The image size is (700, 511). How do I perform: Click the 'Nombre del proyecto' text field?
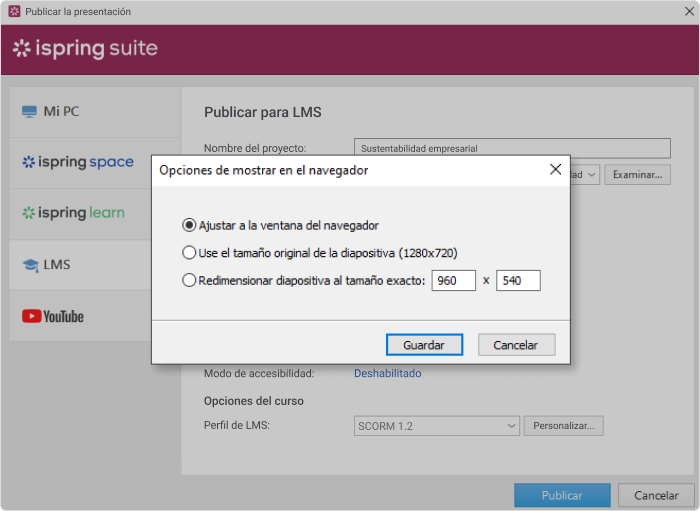pyautogui.click(x=512, y=148)
